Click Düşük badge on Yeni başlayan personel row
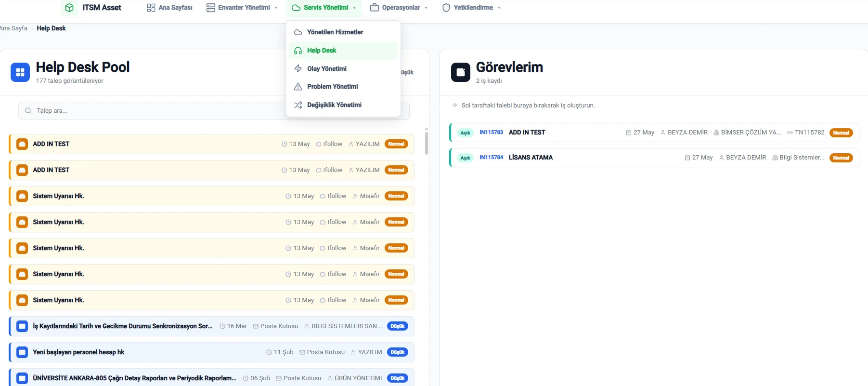The width and height of the screenshot is (868, 386). (x=398, y=352)
